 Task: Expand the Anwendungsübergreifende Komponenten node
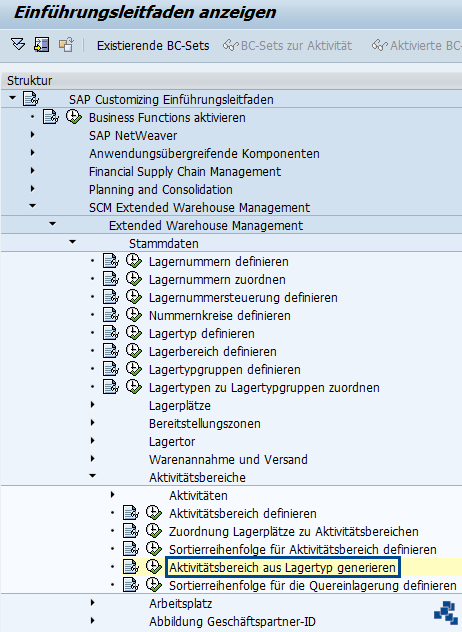click(x=33, y=153)
